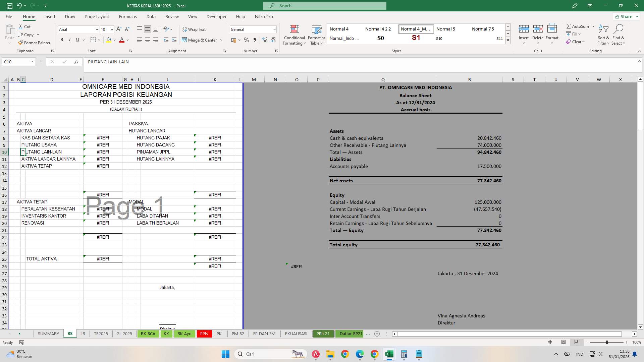Open Conditional Formatting options

click(x=294, y=35)
